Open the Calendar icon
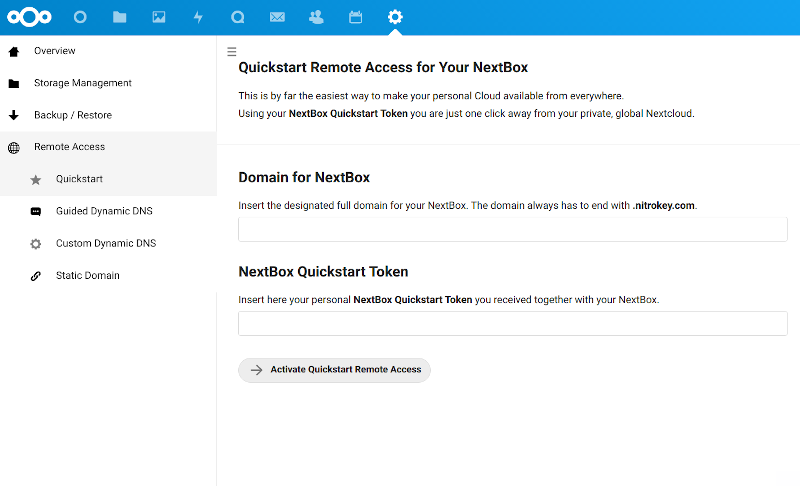Viewport: 800px width, 486px height. 356,17
